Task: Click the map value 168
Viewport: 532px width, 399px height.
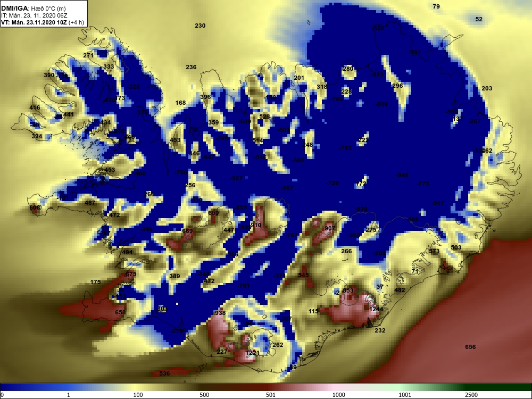Action: (180, 103)
